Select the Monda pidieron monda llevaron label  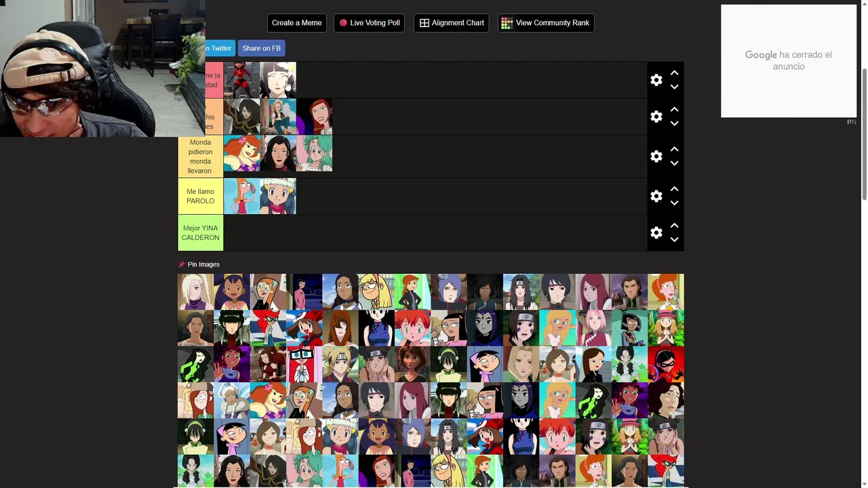click(200, 157)
